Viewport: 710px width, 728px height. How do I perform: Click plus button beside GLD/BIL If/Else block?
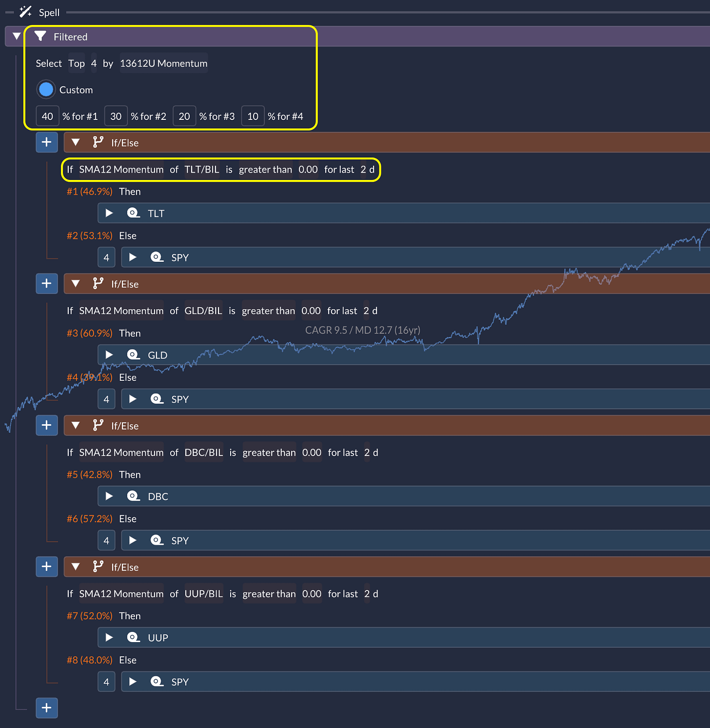(x=47, y=284)
